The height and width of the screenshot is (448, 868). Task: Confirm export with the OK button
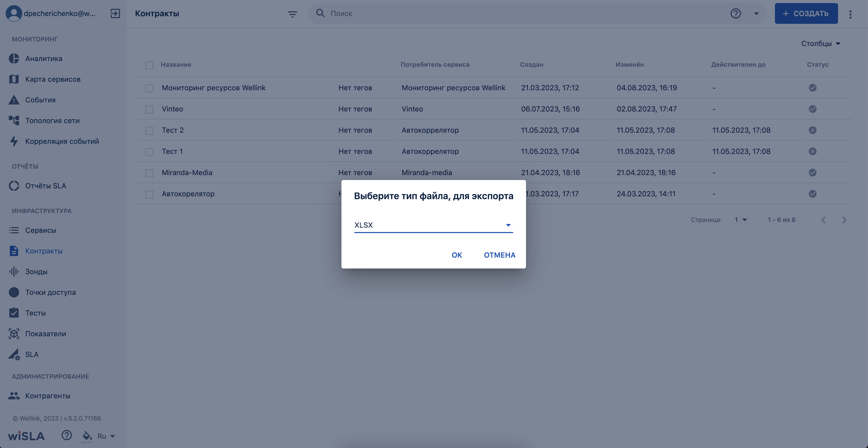(456, 255)
